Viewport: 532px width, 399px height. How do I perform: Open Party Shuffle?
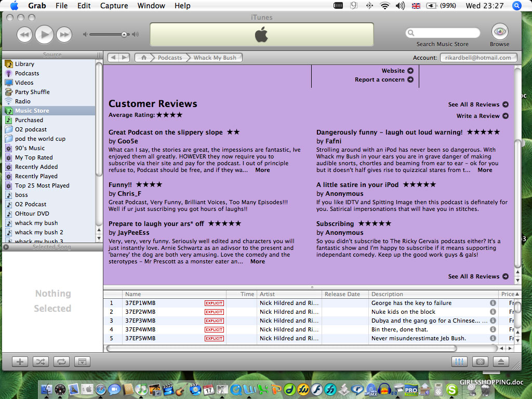pos(32,92)
